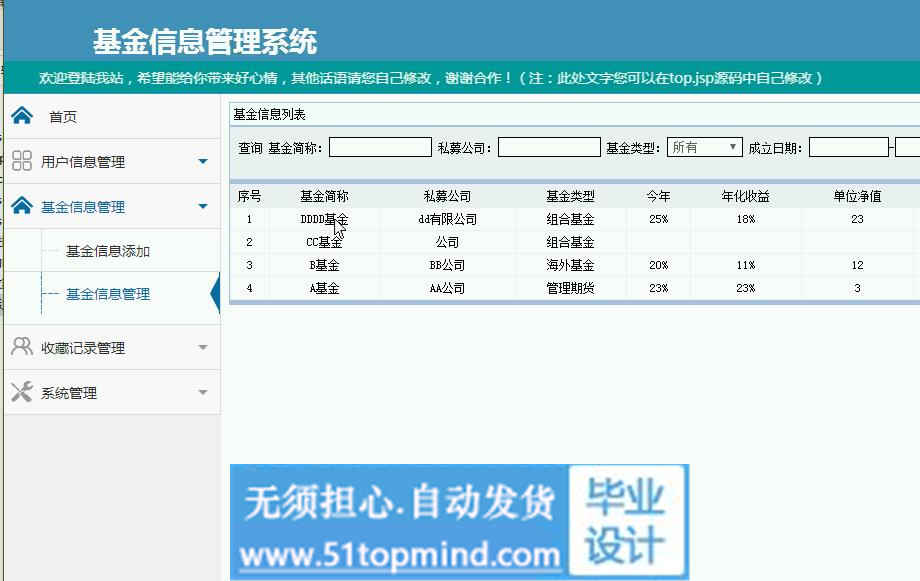Click 管理期货 type cell
This screenshot has width=920, height=581.
click(570, 288)
